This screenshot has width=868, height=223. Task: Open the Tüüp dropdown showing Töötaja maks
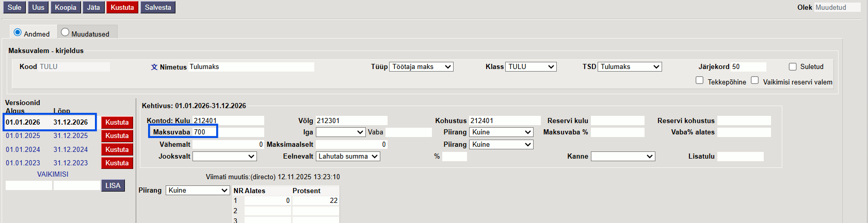[x=421, y=67]
